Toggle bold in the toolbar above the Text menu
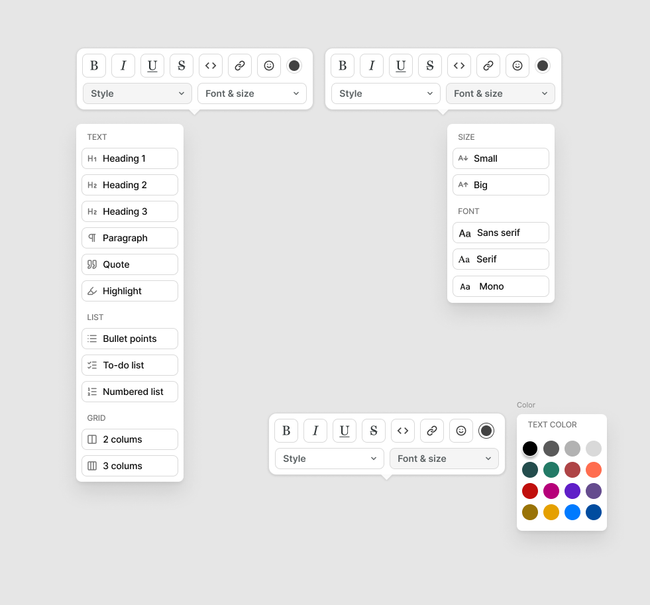This screenshot has width=650, height=605. tap(94, 66)
